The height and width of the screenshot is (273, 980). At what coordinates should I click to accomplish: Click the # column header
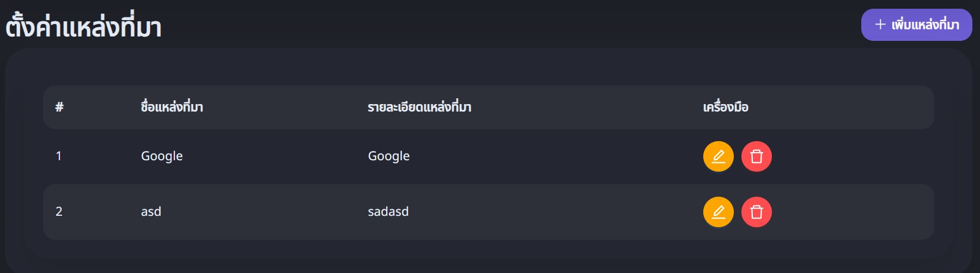(59, 107)
